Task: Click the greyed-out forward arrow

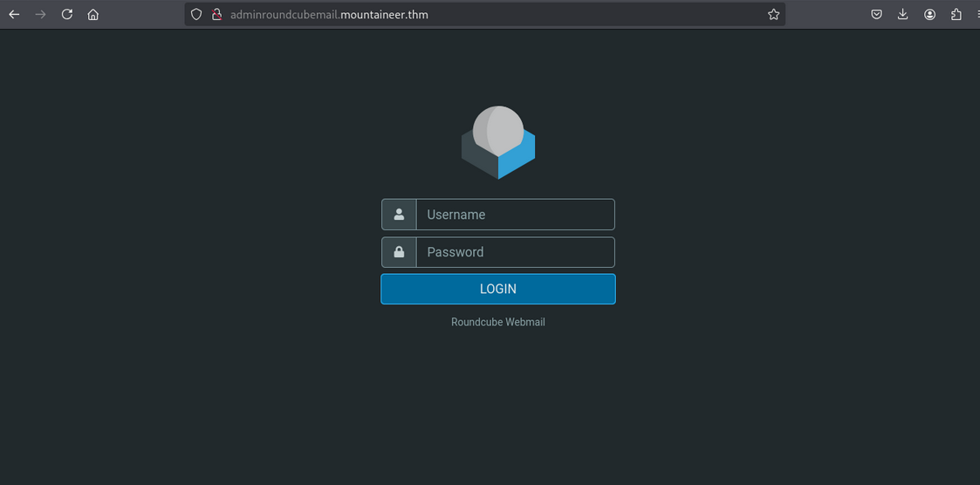Action: click(x=40, y=14)
